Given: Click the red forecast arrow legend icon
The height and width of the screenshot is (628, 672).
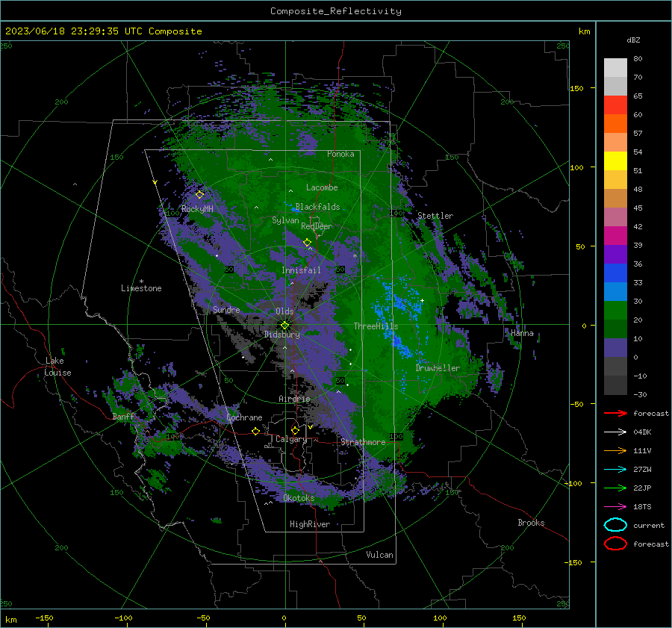Looking at the screenshot, I should [x=615, y=413].
